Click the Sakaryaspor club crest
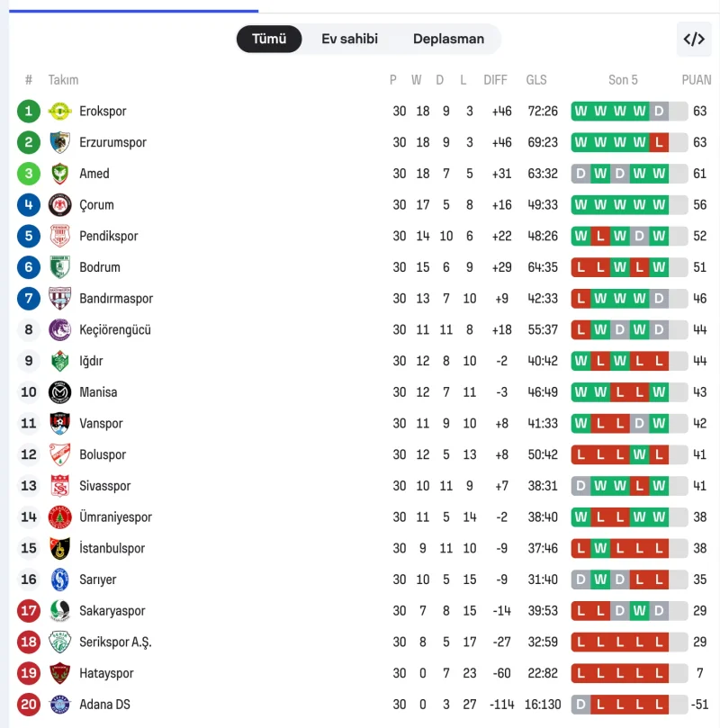 (x=59, y=611)
